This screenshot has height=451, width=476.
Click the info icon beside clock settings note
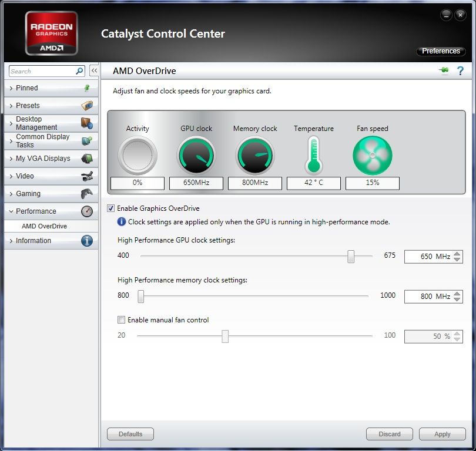click(x=122, y=222)
